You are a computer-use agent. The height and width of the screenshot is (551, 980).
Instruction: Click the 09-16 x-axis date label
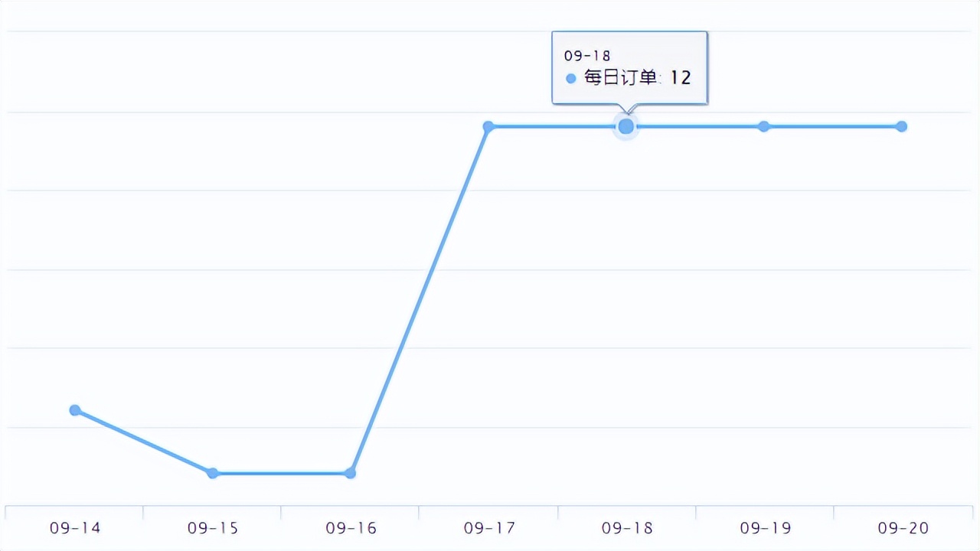(351, 528)
